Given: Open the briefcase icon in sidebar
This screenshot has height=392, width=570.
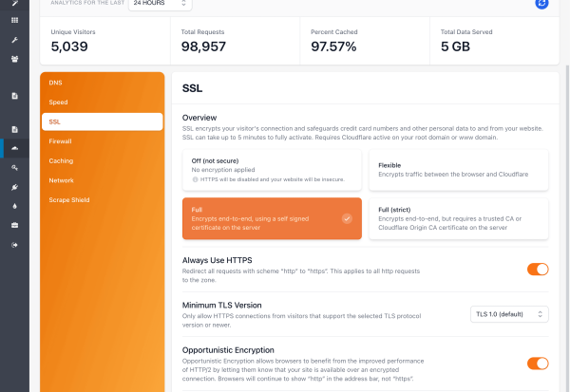Looking at the screenshot, I should 14,225.
